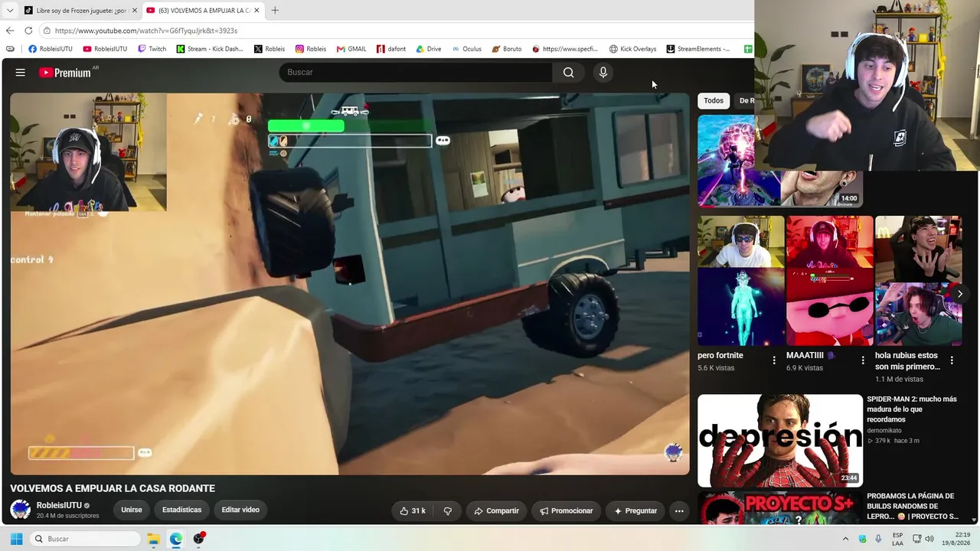Open the https://www.specfi... bookmark
980x551 pixels.
coord(565,49)
